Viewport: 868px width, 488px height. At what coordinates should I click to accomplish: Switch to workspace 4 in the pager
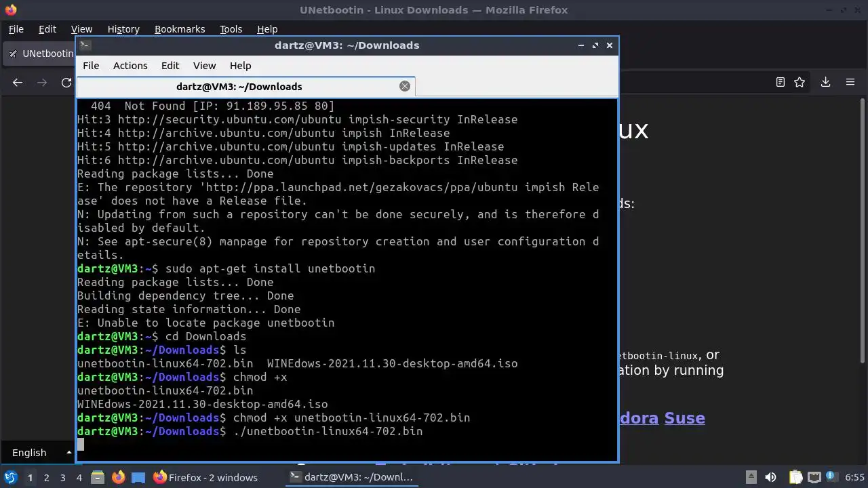79,477
